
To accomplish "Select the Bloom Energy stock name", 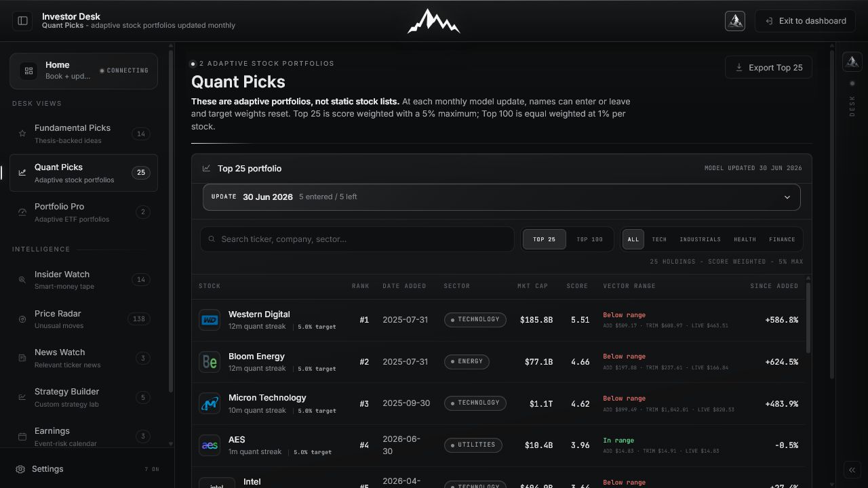I will (256, 357).
